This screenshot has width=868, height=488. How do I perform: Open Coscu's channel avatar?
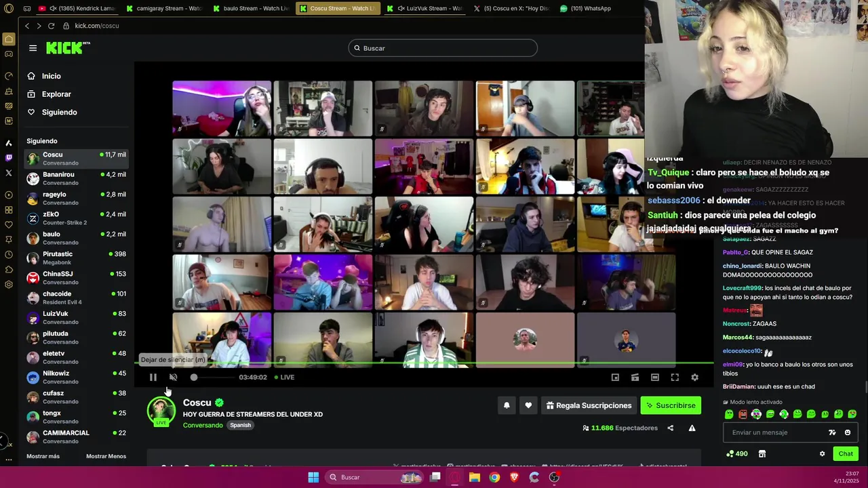pyautogui.click(x=161, y=411)
